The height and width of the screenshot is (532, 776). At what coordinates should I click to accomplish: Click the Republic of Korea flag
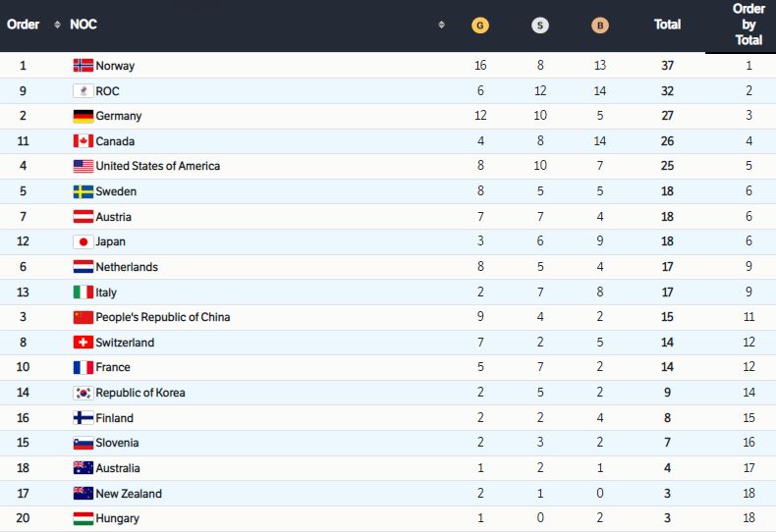[x=83, y=393]
